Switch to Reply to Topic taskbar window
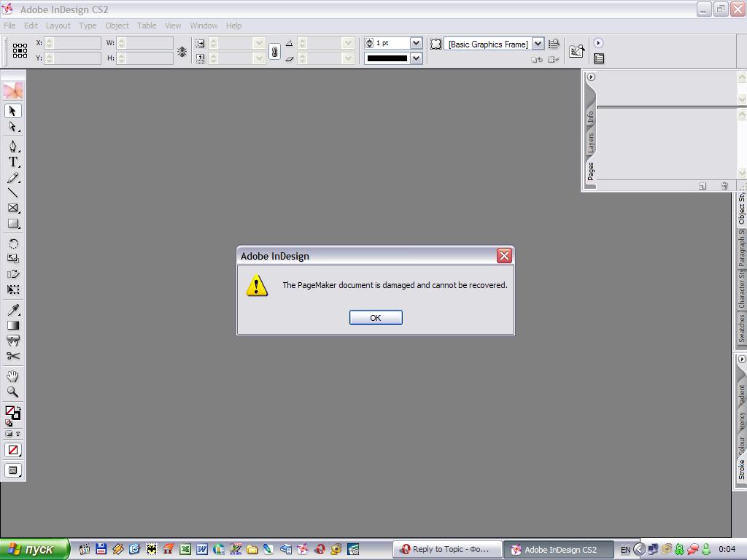 (447, 549)
